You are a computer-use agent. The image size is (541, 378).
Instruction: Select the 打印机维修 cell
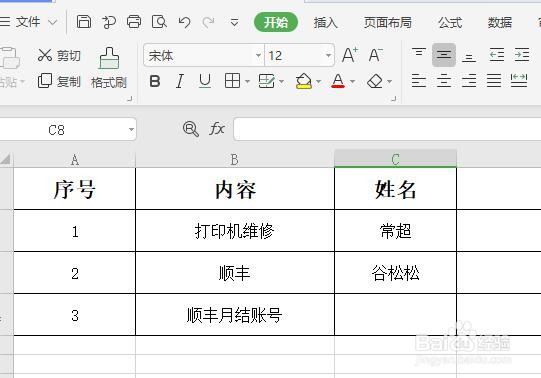235,231
